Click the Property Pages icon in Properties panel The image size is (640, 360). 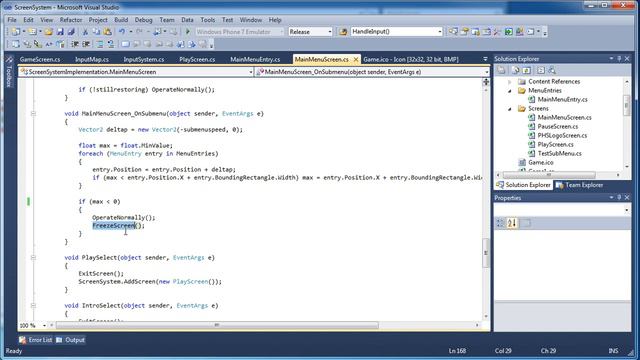coord(526,223)
